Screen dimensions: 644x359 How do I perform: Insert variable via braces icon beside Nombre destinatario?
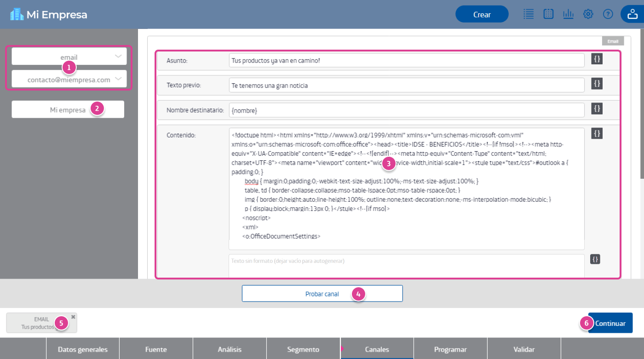pyautogui.click(x=597, y=108)
